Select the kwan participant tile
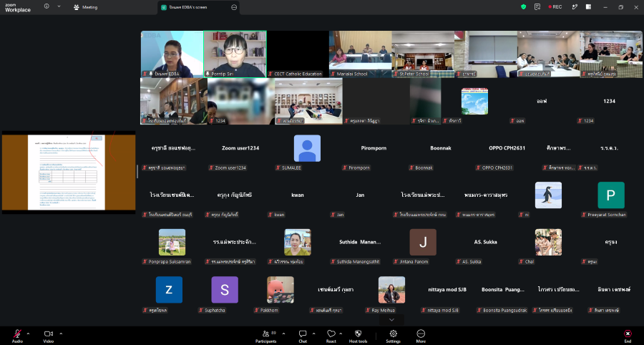The image size is (644, 345). 298,195
